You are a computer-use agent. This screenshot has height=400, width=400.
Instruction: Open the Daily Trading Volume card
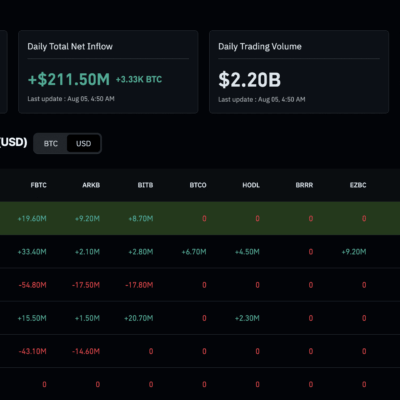click(x=299, y=72)
